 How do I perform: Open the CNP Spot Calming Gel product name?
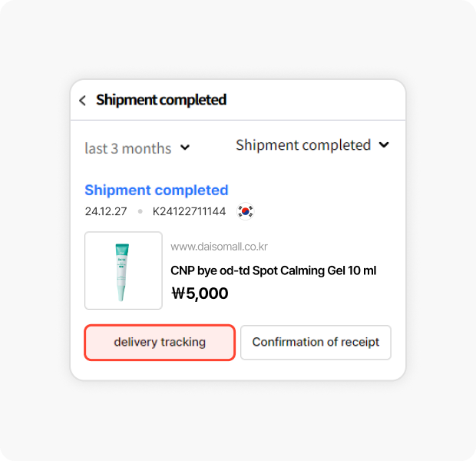pos(273,270)
